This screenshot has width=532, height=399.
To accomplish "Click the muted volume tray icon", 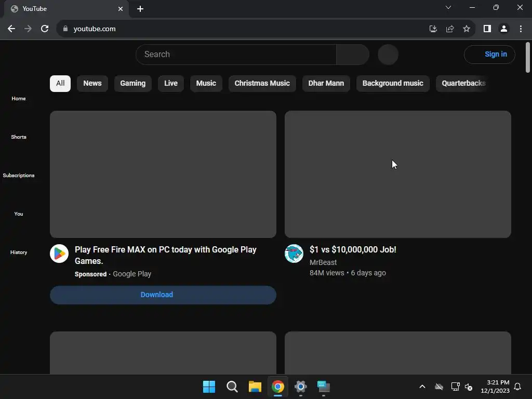I will tap(469, 387).
